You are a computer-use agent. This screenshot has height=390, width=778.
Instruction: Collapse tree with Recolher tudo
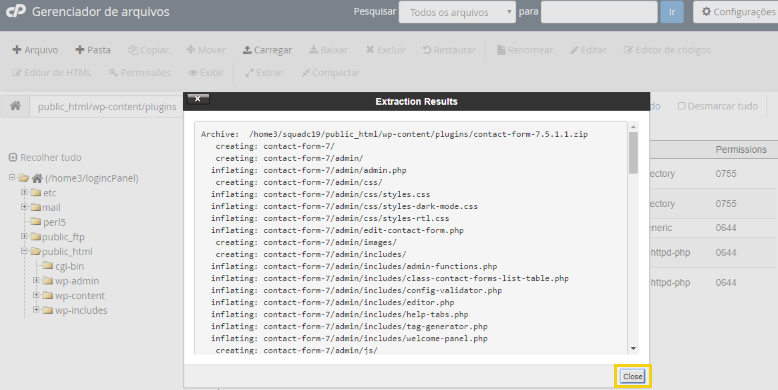click(x=45, y=157)
